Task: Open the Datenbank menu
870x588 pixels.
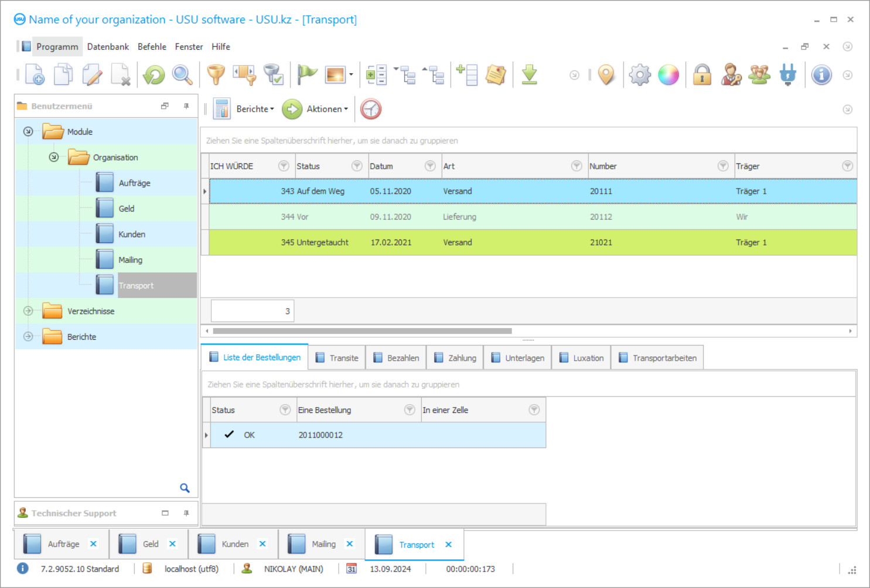Action: [x=108, y=47]
